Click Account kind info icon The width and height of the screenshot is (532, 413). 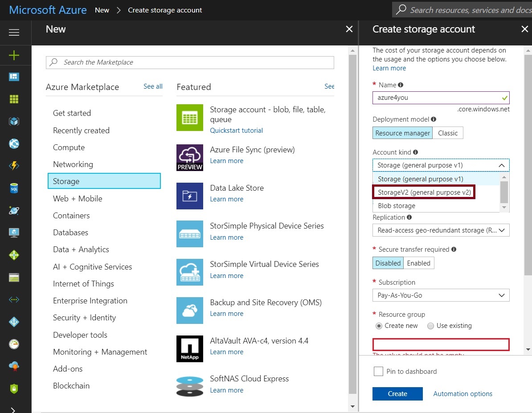[415, 152]
